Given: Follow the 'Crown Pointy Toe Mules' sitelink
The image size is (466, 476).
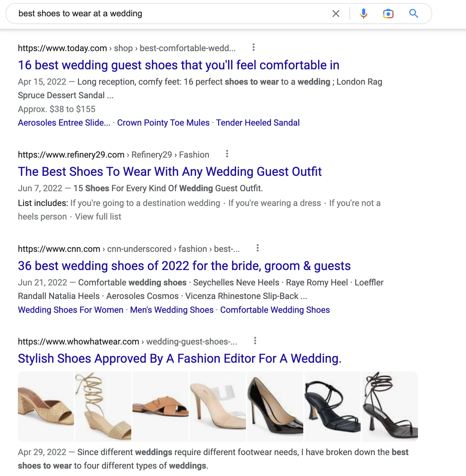Looking at the screenshot, I should (163, 123).
